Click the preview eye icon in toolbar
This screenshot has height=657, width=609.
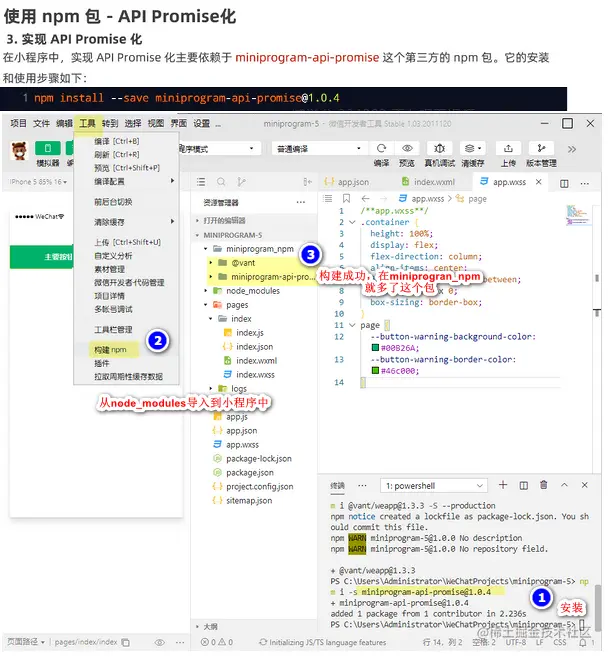click(407, 148)
